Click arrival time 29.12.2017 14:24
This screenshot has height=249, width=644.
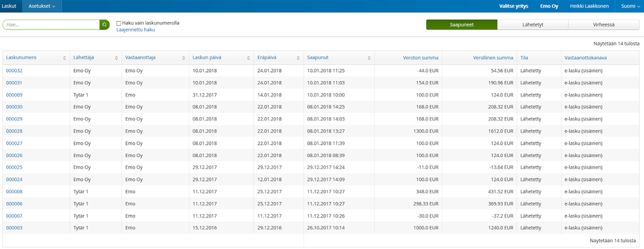point(326,167)
